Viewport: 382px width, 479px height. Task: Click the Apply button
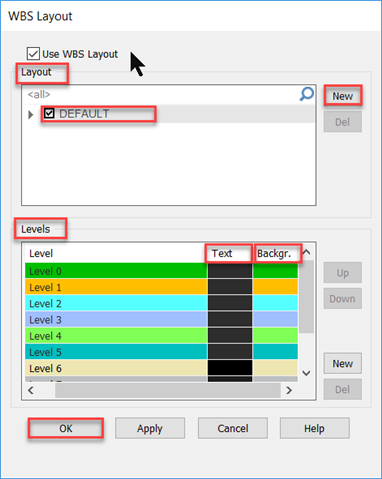coord(150,428)
